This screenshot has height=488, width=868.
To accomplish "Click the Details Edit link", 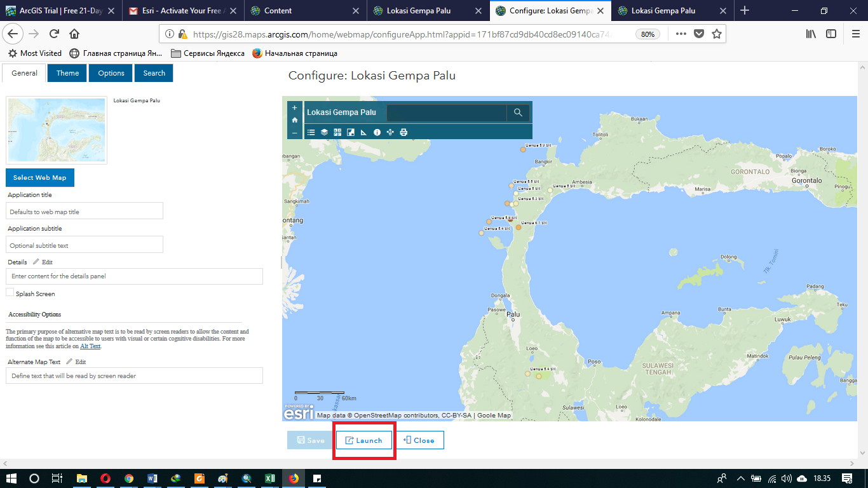I will 47,262.
